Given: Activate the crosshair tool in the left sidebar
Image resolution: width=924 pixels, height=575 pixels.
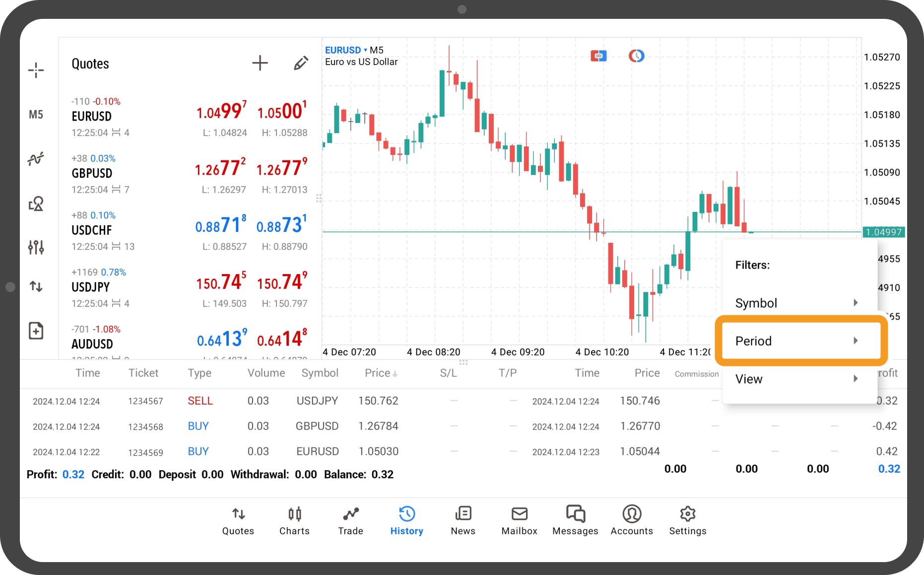Looking at the screenshot, I should (36, 70).
